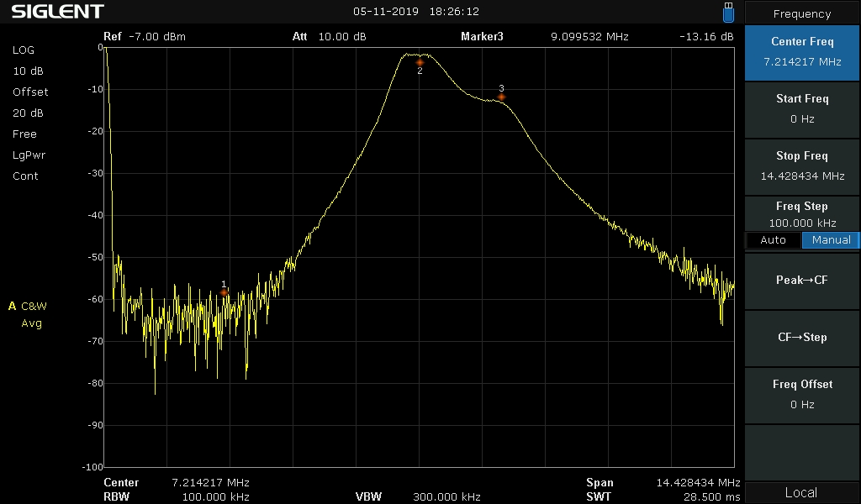
Task: Click the Ref -7.00 dBm readout
Action: pyautogui.click(x=145, y=37)
